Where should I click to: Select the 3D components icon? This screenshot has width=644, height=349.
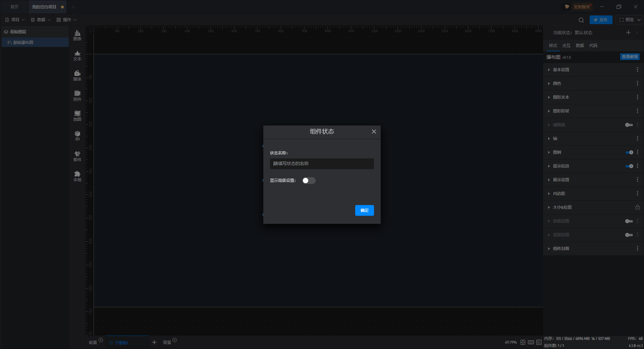77,136
